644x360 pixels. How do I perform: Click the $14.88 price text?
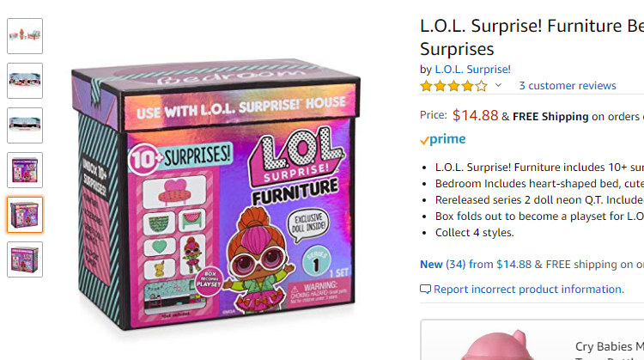(475, 115)
